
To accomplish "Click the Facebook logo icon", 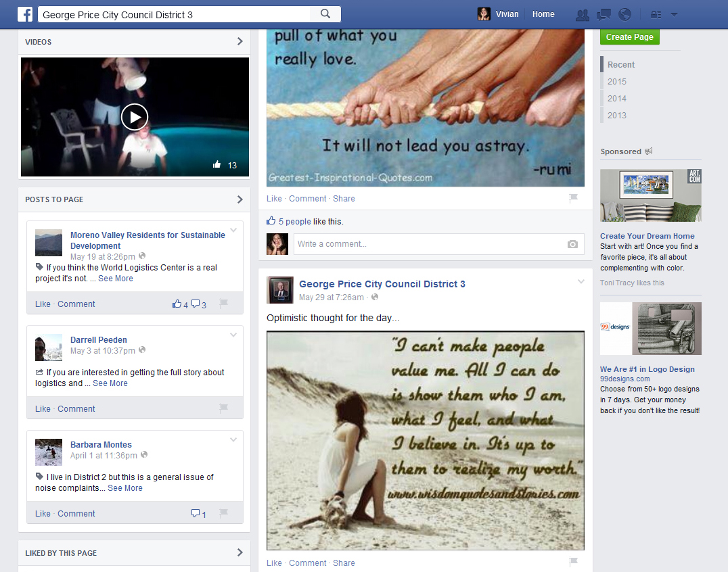I will coord(25,14).
